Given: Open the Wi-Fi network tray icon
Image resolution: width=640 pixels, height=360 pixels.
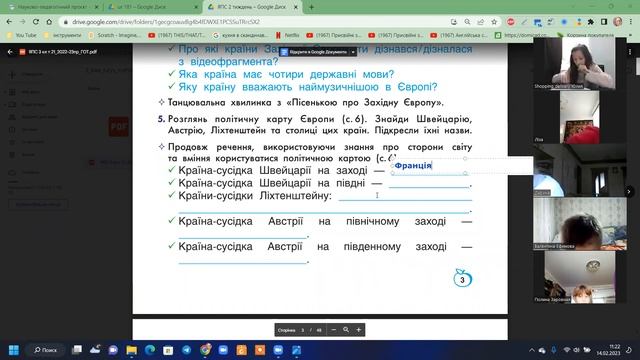Looking at the screenshot, I should click(x=567, y=350).
